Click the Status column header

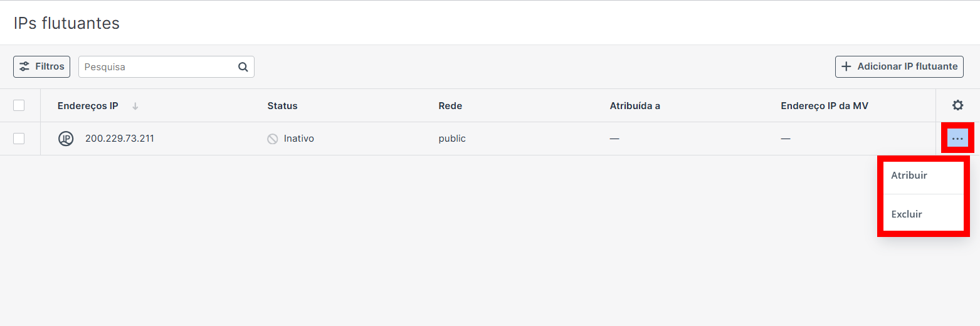tap(282, 106)
